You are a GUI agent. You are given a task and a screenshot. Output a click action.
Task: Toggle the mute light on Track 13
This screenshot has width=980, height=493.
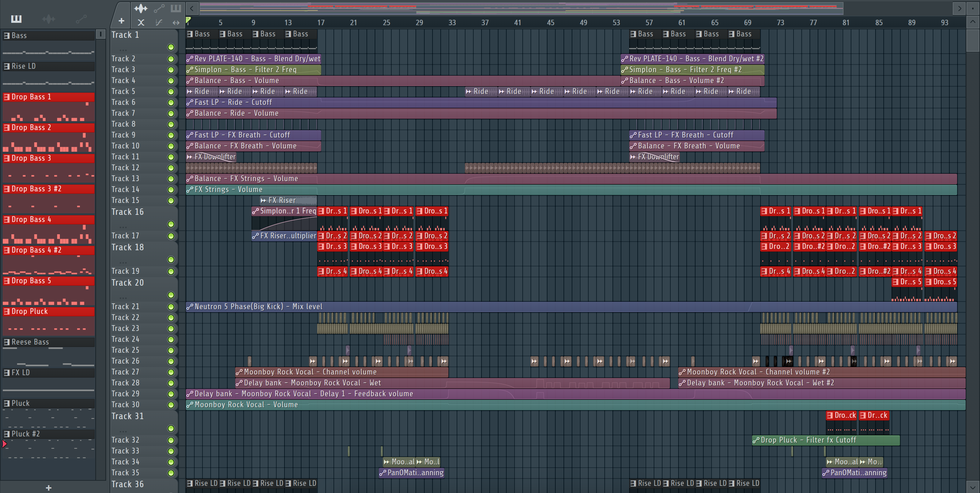pyautogui.click(x=171, y=179)
